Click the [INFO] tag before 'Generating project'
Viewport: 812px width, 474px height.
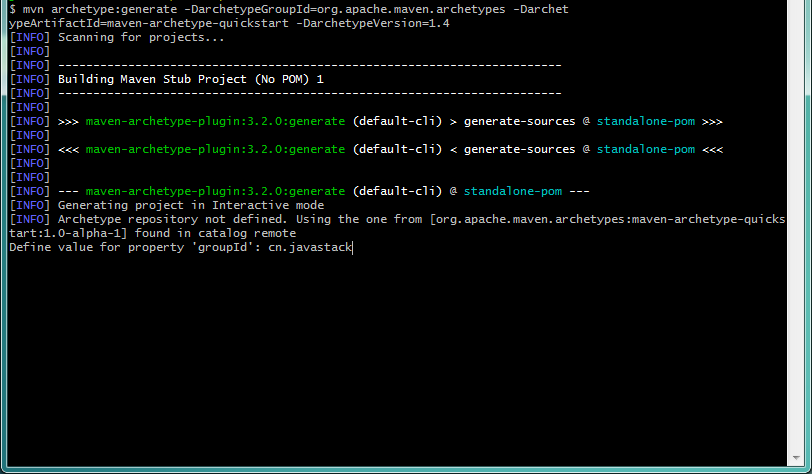point(30,205)
